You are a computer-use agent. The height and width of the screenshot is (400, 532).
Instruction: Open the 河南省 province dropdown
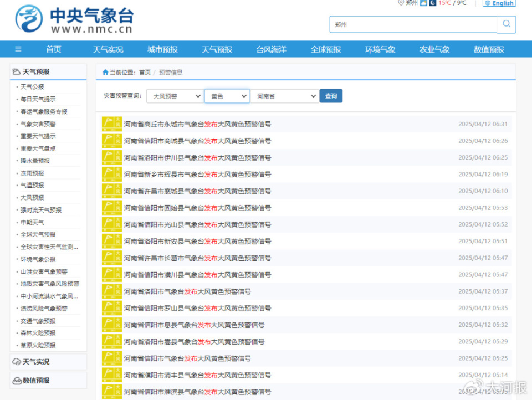(285, 96)
